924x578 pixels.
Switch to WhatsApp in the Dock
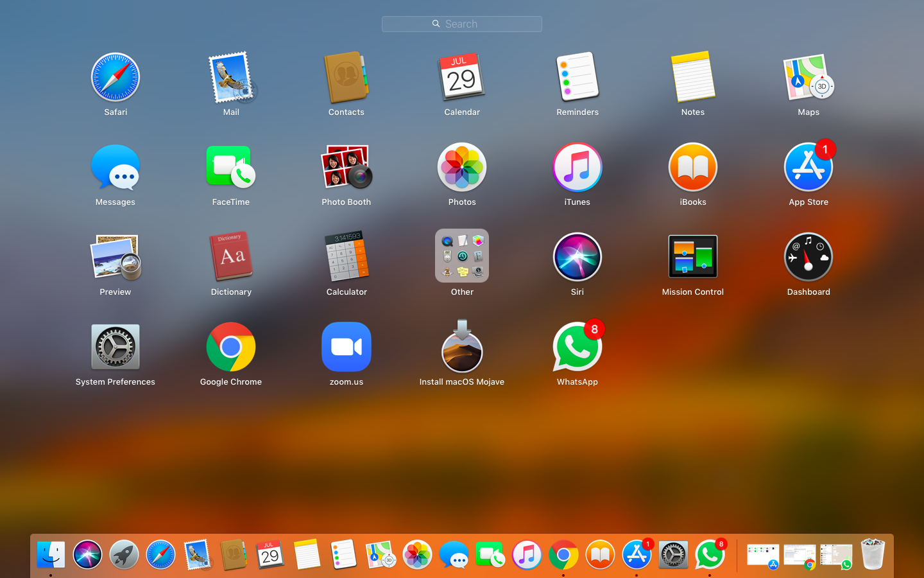(710, 554)
